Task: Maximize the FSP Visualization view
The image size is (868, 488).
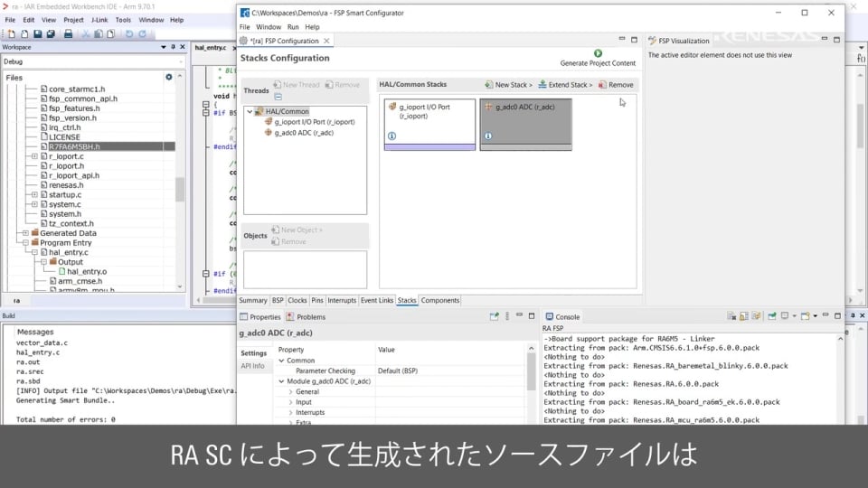Action: pyautogui.click(x=836, y=40)
